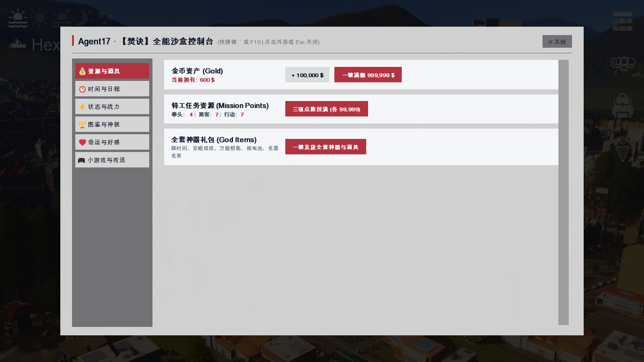
Task: Open the certificate scroll icon
Action: point(622,65)
